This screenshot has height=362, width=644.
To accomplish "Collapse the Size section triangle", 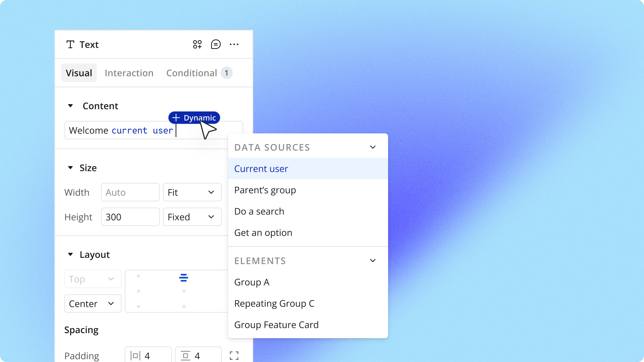I will point(70,168).
